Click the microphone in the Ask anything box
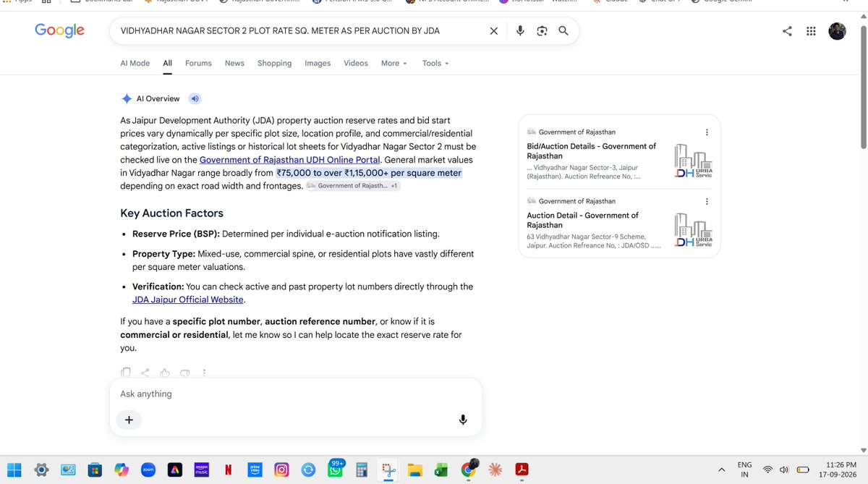Screen dimensions: 868x484 pyautogui.click(x=463, y=420)
